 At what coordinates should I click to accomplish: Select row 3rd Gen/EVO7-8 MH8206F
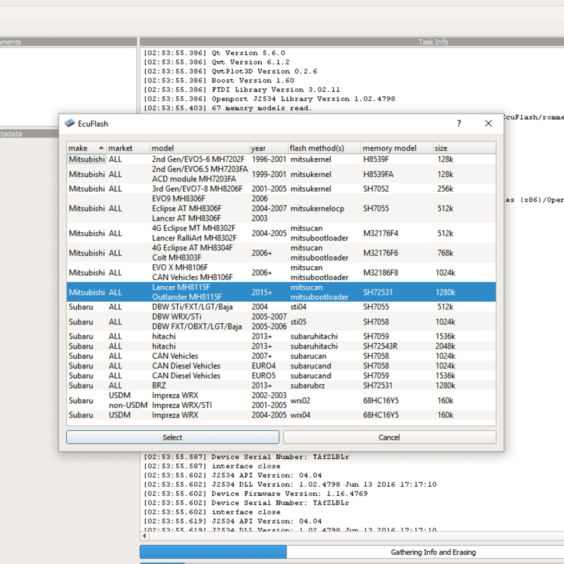coord(281,189)
